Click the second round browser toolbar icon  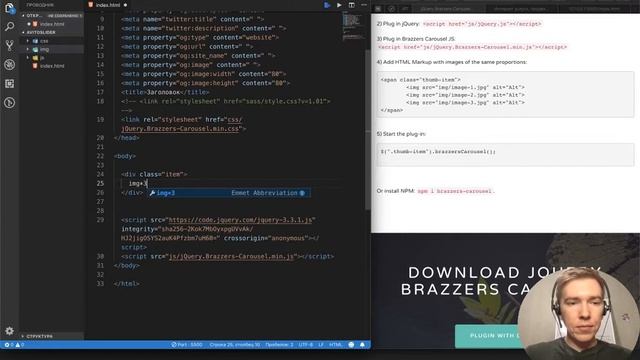tap(391, 9)
